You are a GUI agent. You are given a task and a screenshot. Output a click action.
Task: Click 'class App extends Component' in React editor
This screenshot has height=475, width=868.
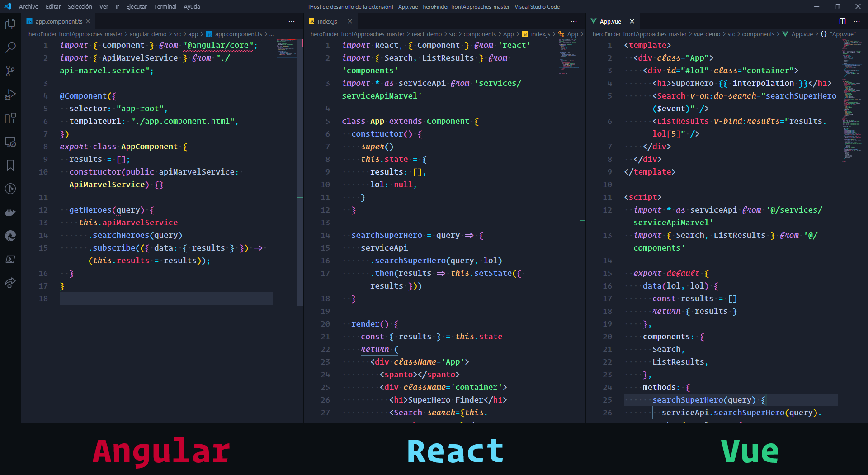tap(406, 121)
